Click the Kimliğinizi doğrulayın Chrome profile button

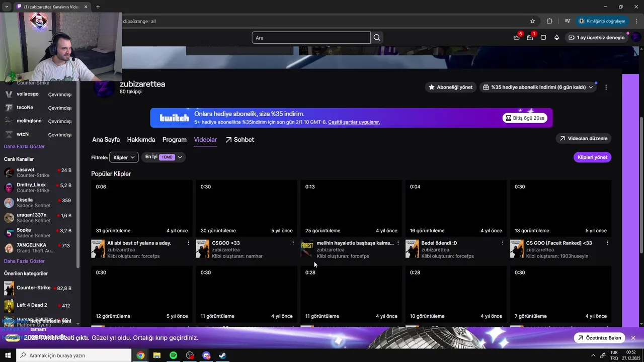tap(602, 21)
